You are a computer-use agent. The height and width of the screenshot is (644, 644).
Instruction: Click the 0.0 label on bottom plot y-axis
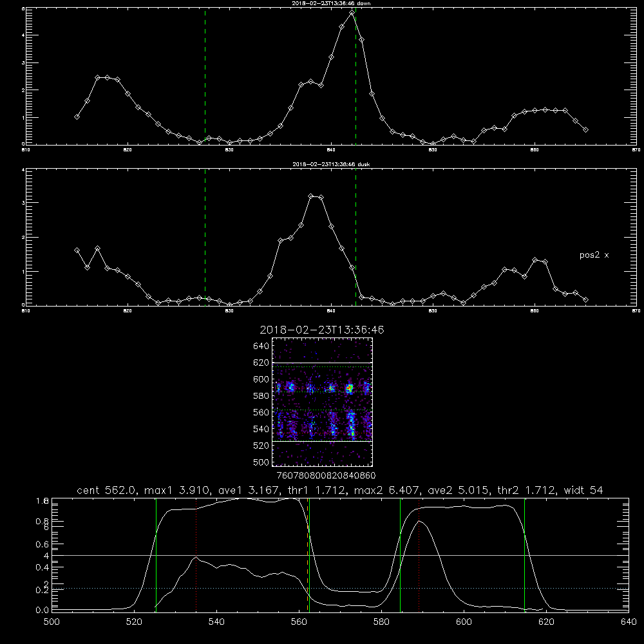[x=43, y=610]
